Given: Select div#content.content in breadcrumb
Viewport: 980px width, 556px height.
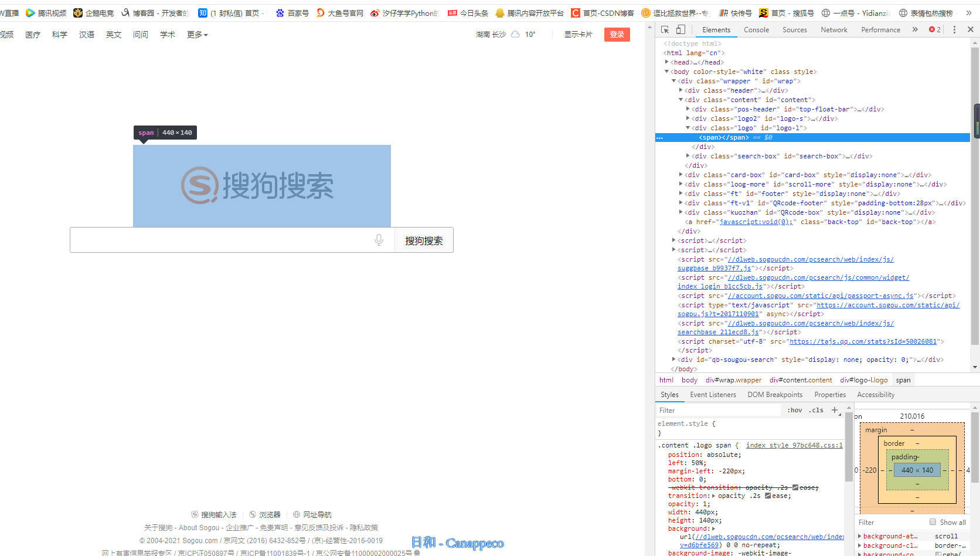Looking at the screenshot, I should tap(801, 380).
